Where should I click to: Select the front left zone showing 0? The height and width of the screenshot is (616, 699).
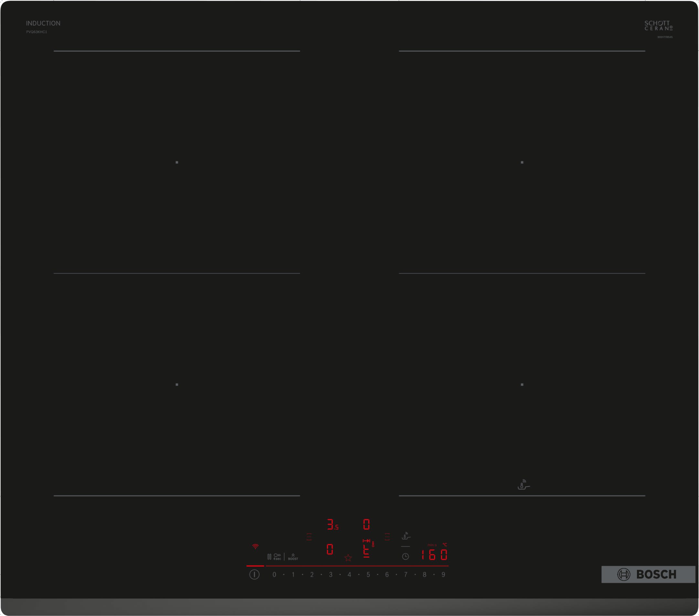coord(330,549)
